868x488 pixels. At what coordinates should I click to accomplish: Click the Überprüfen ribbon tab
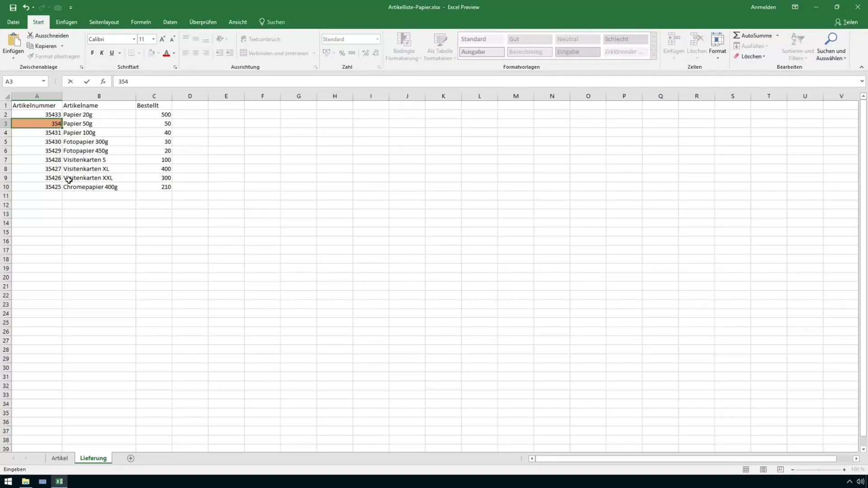point(203,22)
